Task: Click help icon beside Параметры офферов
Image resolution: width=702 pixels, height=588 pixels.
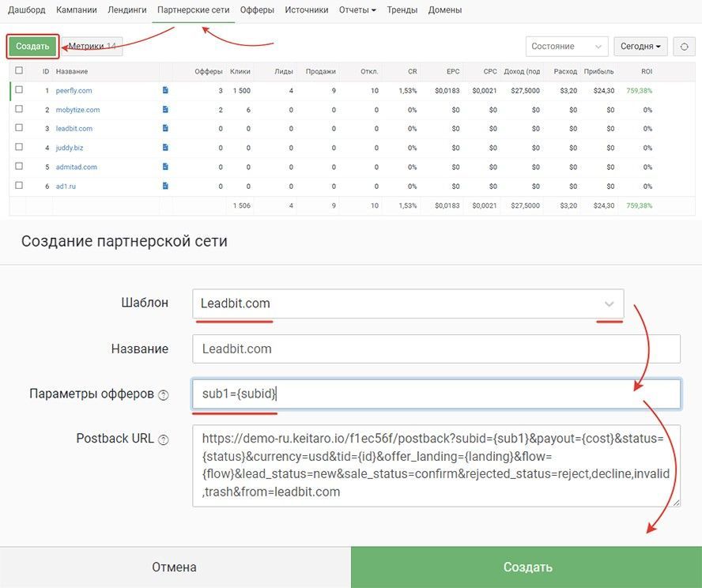Action: click(164, 395)
